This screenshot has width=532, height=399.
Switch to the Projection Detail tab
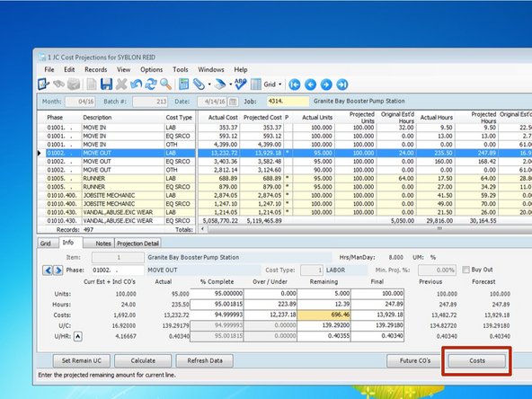coord(137,244)
